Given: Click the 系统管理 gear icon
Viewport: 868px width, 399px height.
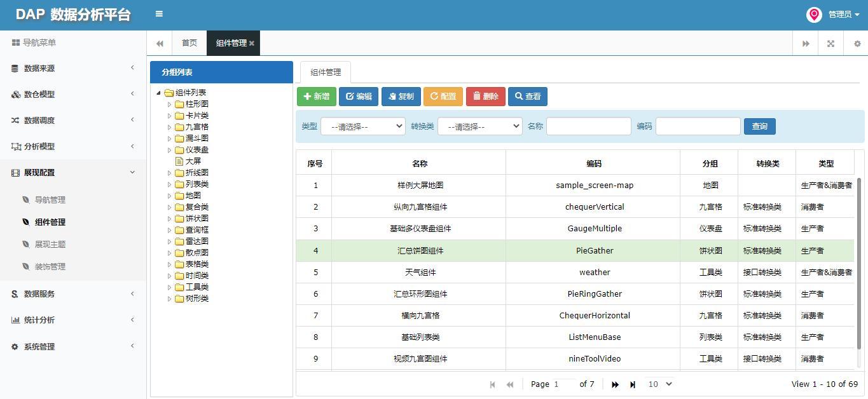Looking at the screenshot, I should [x=15, y=346].
